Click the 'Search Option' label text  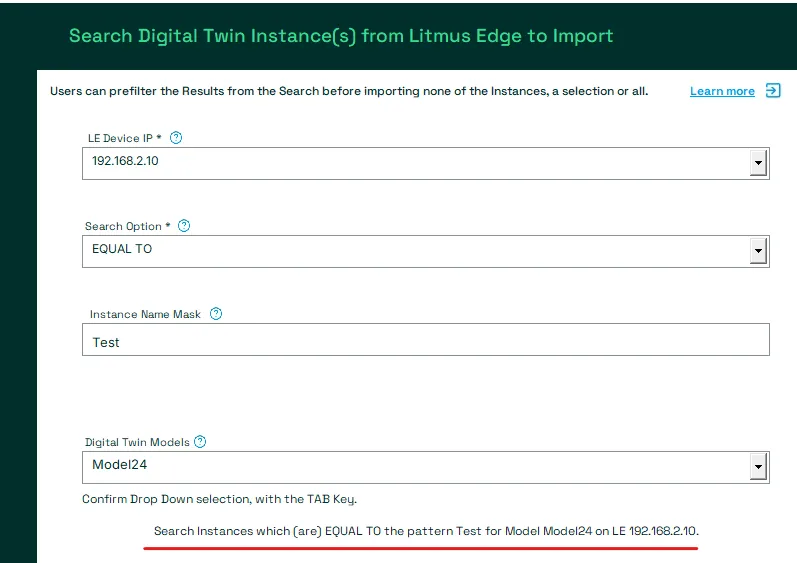pos(127,226)
